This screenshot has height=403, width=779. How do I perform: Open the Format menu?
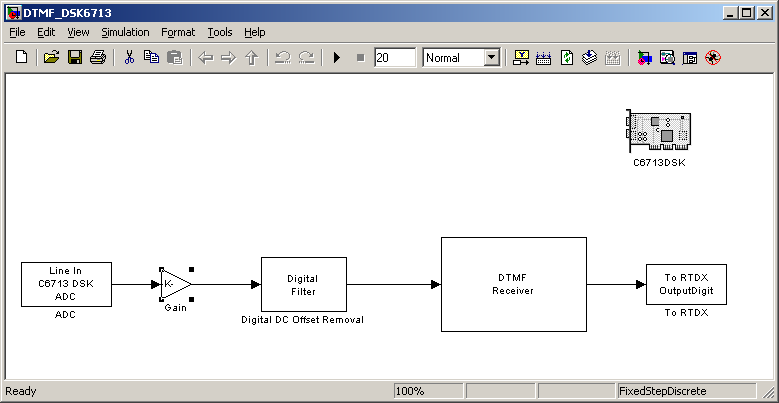tap(178, 32)
